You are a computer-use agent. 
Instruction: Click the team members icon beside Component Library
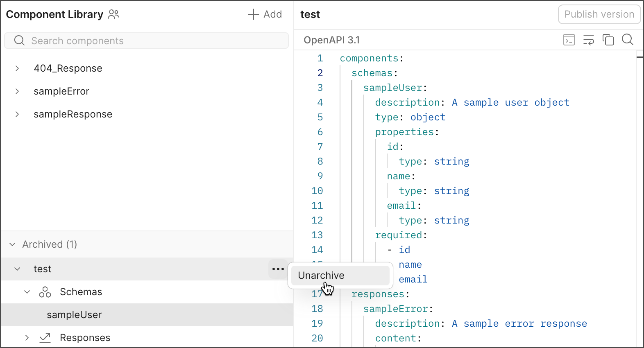point(113,14)
